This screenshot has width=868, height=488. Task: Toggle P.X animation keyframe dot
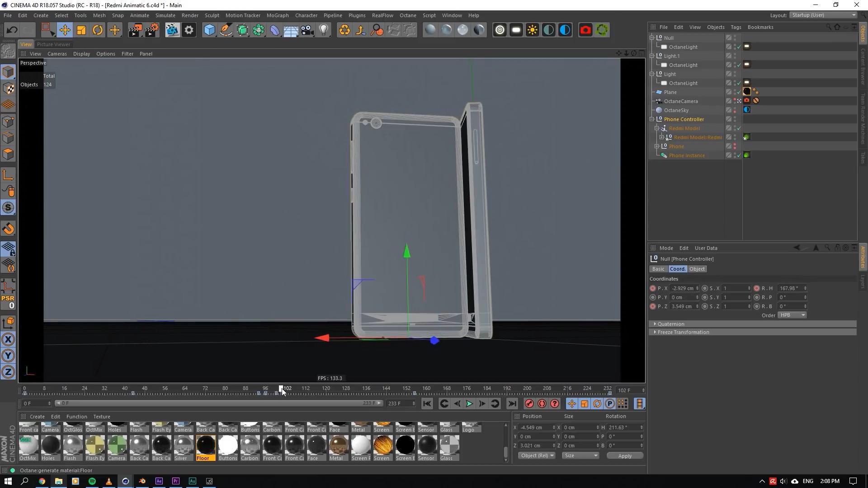click(652, 288)
